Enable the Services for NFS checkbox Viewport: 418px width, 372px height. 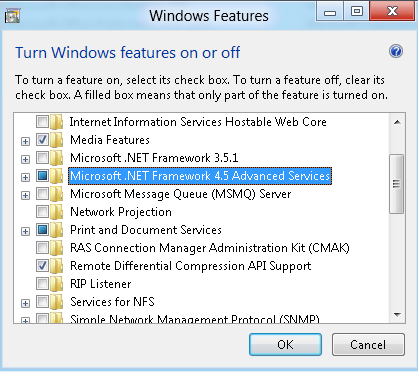pos(42,301)
